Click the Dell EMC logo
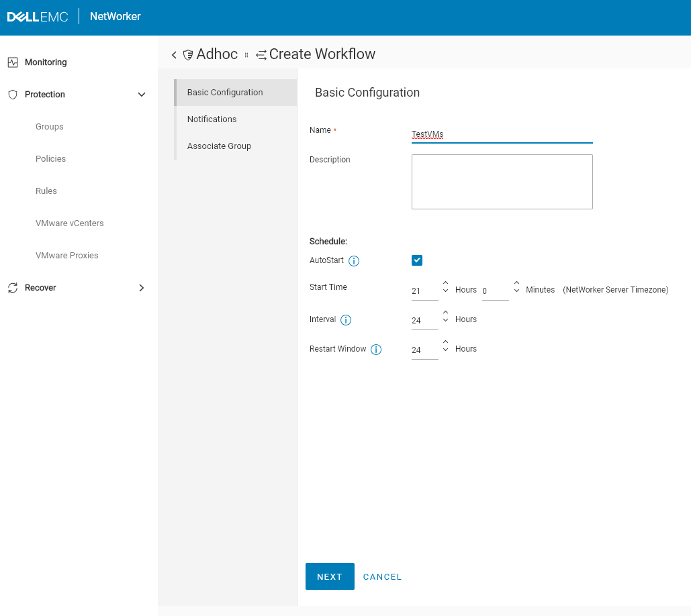The image size is (691, 616). click(x=38, y=17)
